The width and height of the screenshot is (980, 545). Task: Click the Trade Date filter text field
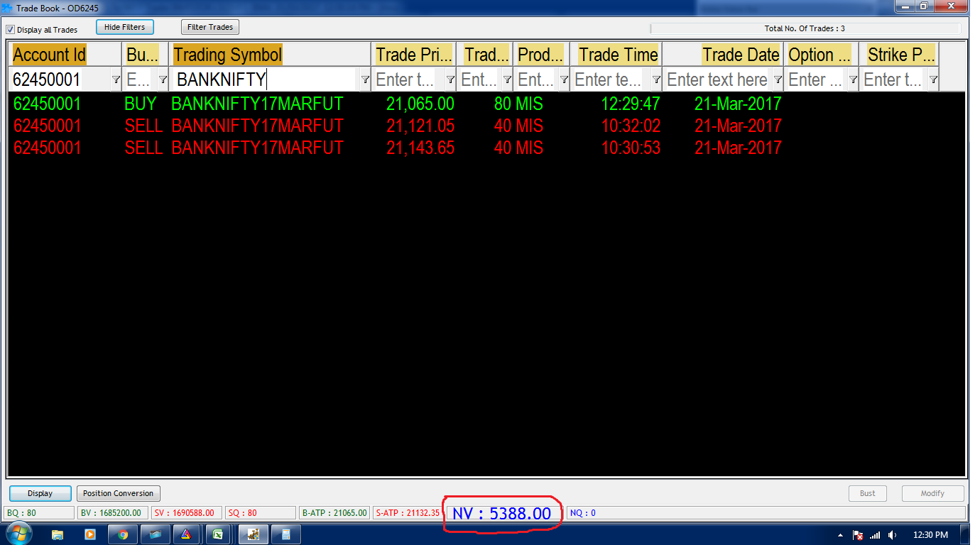point(717,79)
